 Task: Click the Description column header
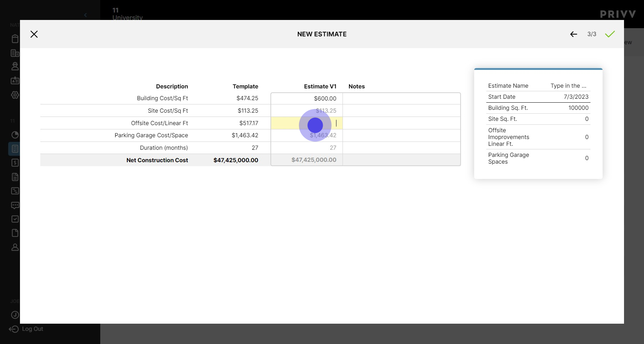[x=172, y=86]
